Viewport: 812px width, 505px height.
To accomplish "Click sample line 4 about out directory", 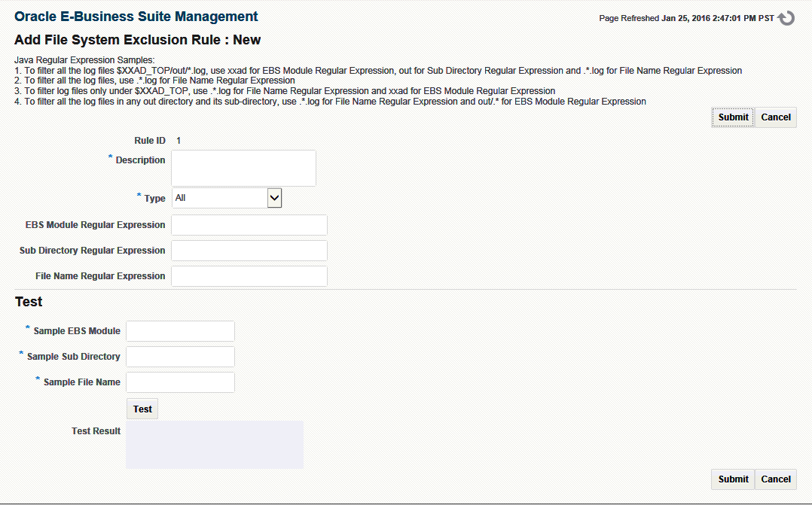I will pyautogui.click(x=331, y=102).
